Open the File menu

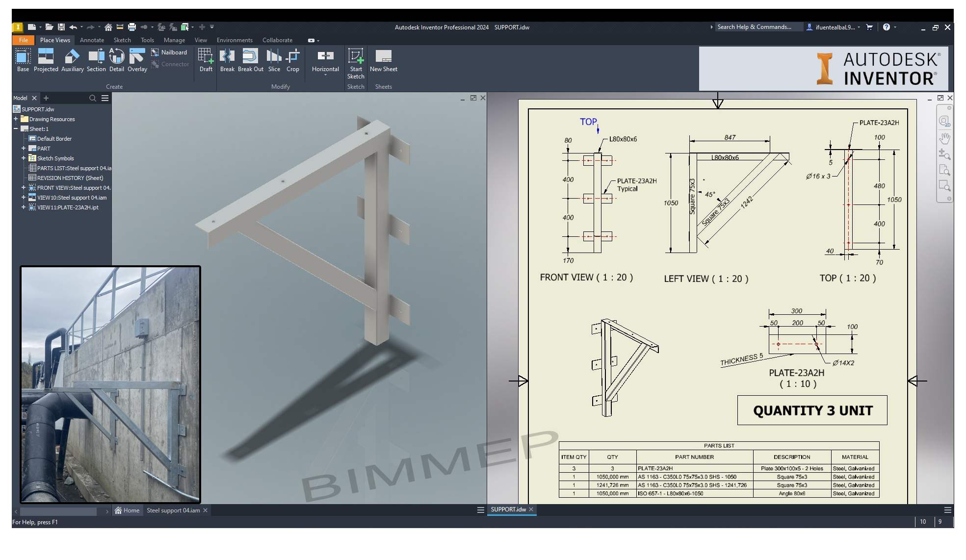(x=23, y=40)
